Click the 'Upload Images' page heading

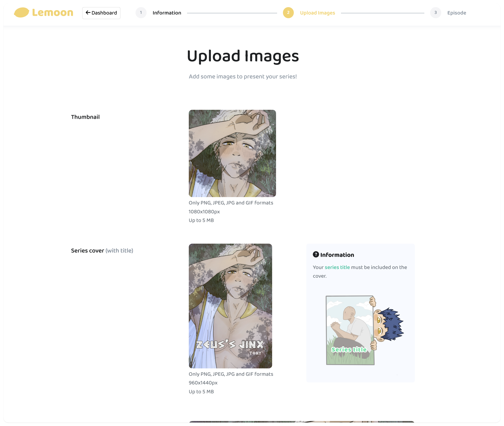pos(243,56)
